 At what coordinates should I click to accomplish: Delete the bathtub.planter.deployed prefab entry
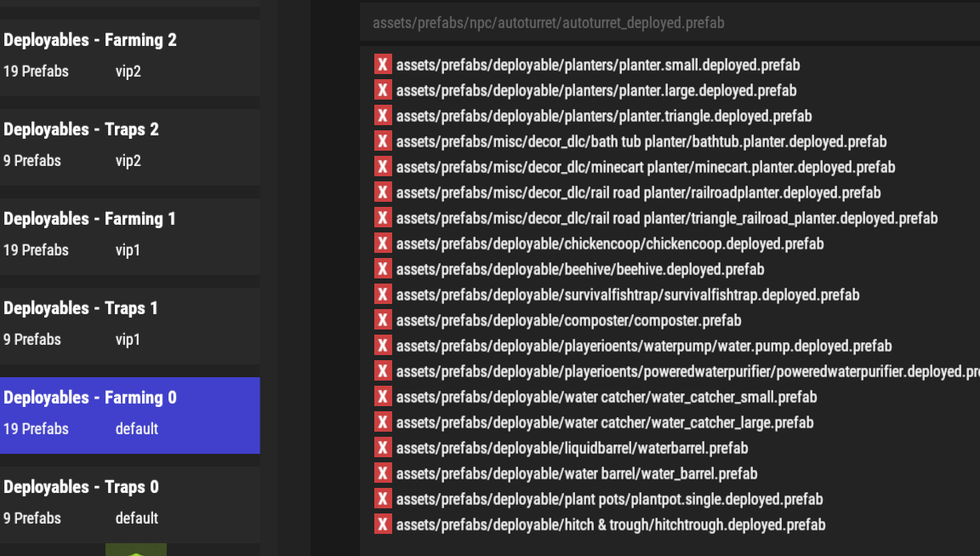383,141
